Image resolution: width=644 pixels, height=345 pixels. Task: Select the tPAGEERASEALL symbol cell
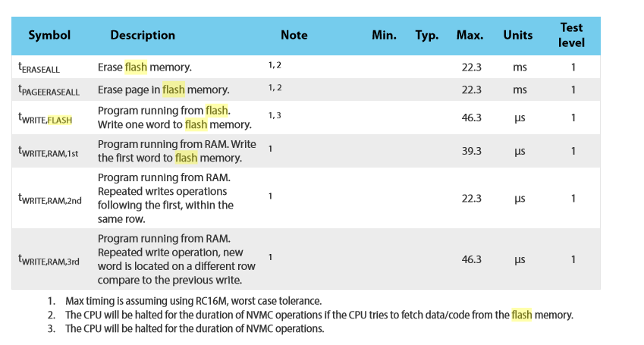pyautogui.click(x=49, y=90)
